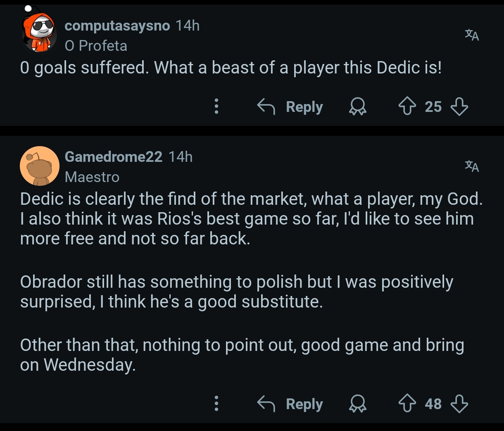
Task: Upvote Gamedrome22's comment
Action: (x=407, y=404)
